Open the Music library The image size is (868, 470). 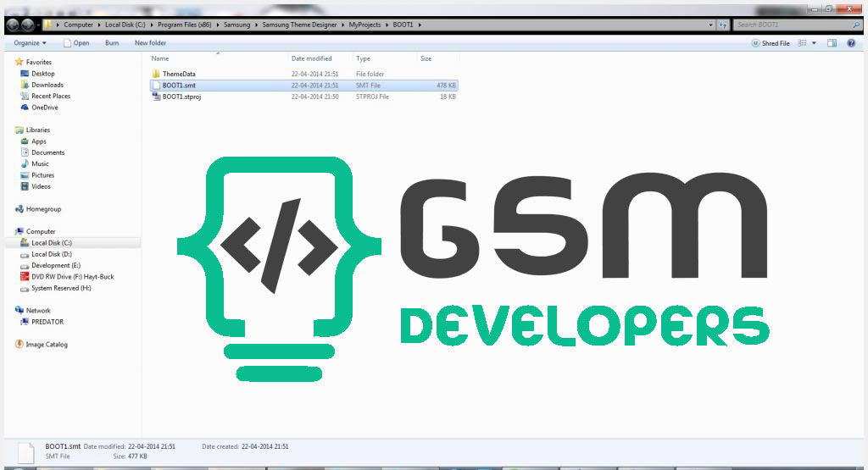[x=40, y=164]
